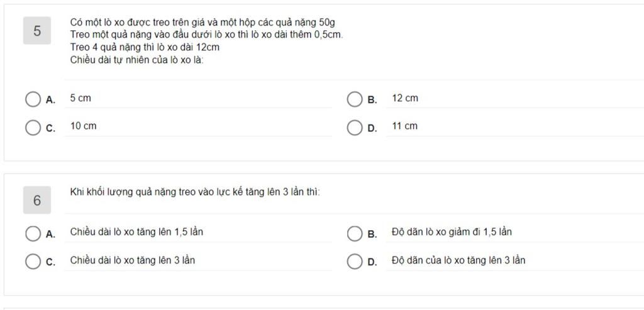Image resolution: width=644 pixels, height=310 pixels.
Task: Select radio button C for question 6
Action: [33, 262]
